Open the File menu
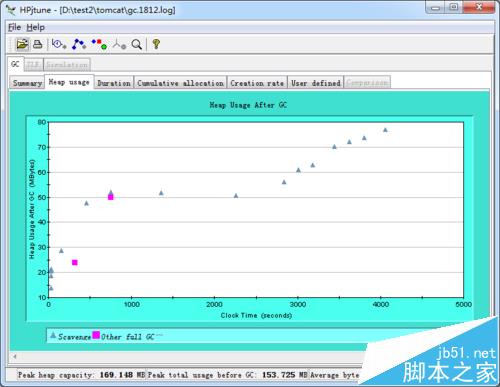The width and height of the screenshot is (500, 387). [14, 27]
